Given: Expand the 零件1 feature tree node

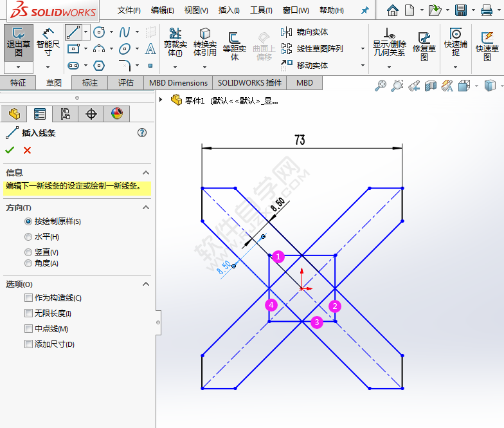Looking at the screenshot, I should tap(161, 100).
